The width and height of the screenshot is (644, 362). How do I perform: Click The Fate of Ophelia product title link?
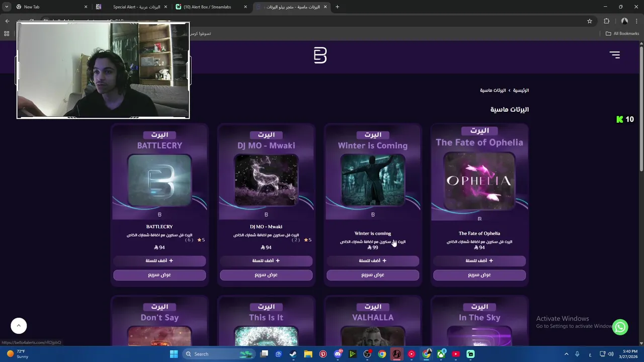[x=479, y=233]
